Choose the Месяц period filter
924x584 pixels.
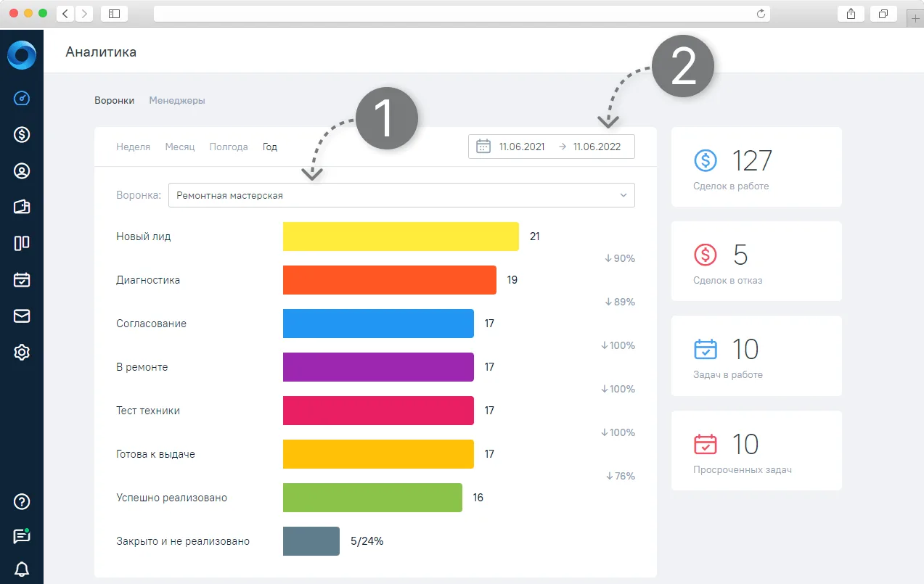(x=180, y=147)
